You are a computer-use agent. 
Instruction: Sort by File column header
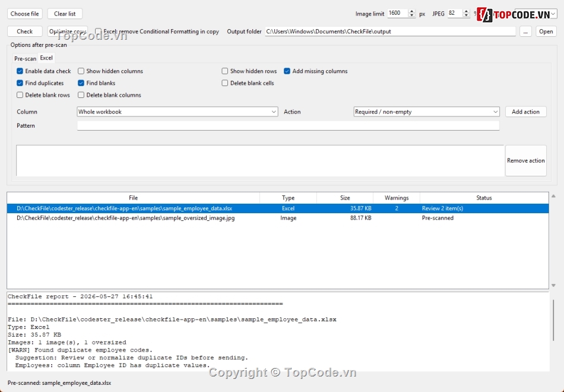[x=133, y=198]
